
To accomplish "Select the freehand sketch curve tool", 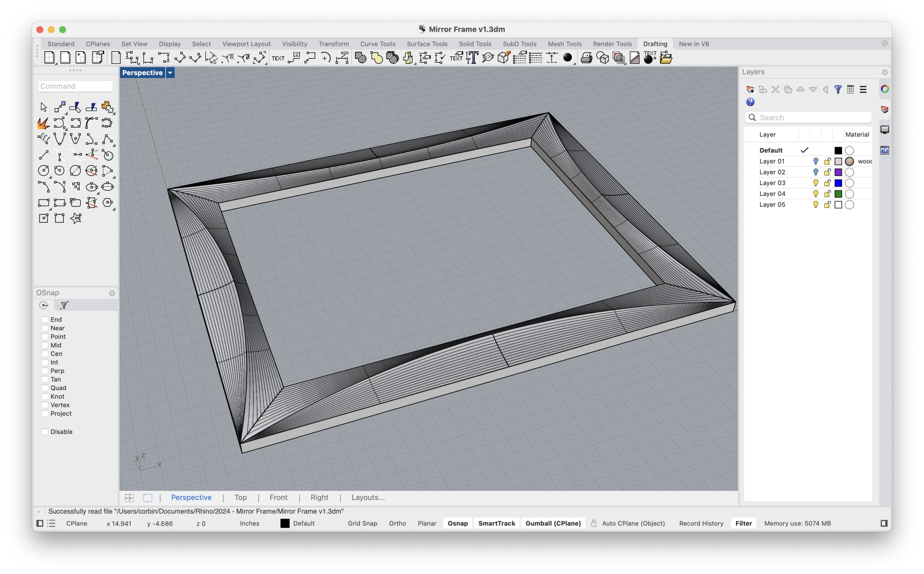I will pyautogui.click(x=43, y=139).
